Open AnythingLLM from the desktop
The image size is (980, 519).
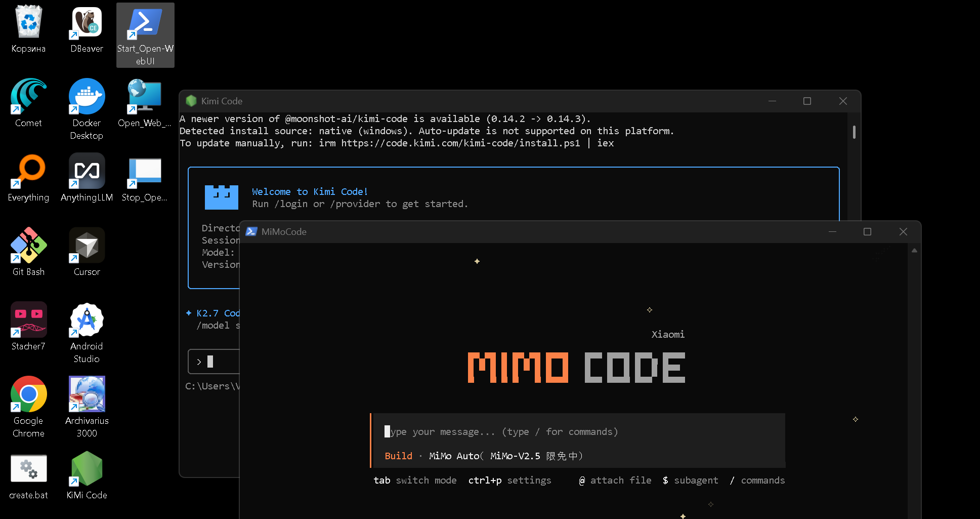(x=87, y=178)
